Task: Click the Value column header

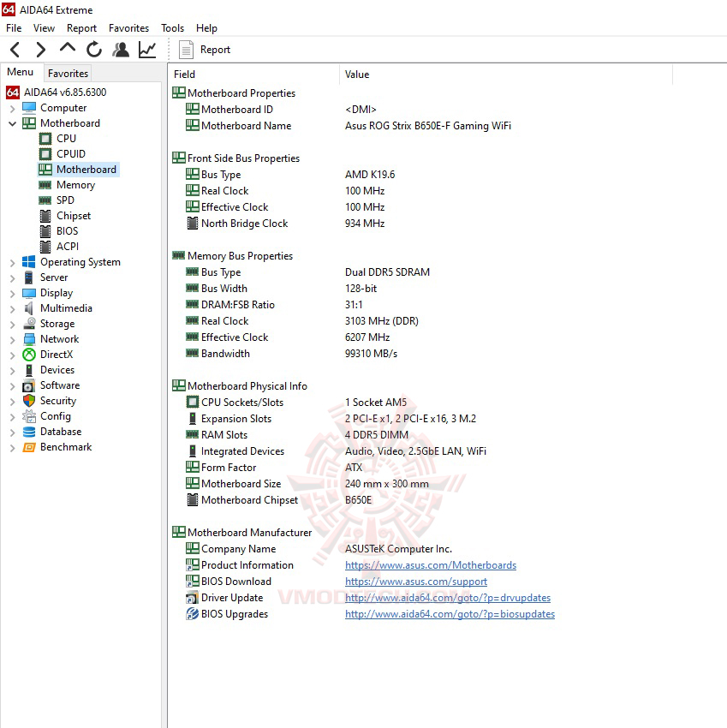Action: [x=506, y=75]
